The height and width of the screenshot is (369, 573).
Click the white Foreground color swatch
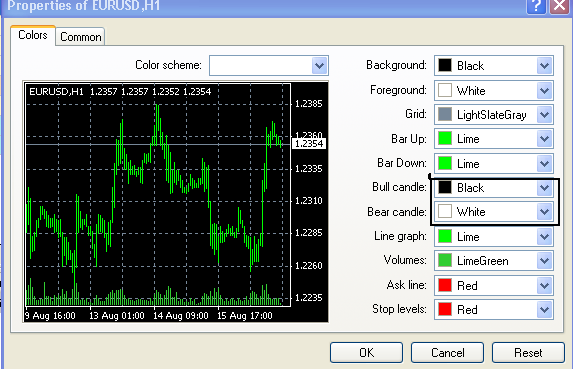(x=445, y=90)
